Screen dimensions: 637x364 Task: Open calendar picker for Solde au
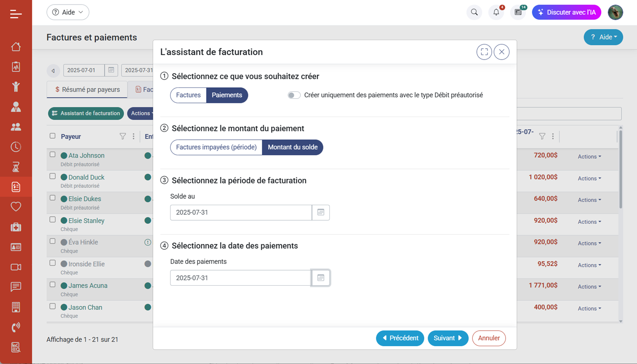click(x=321, y=212)
